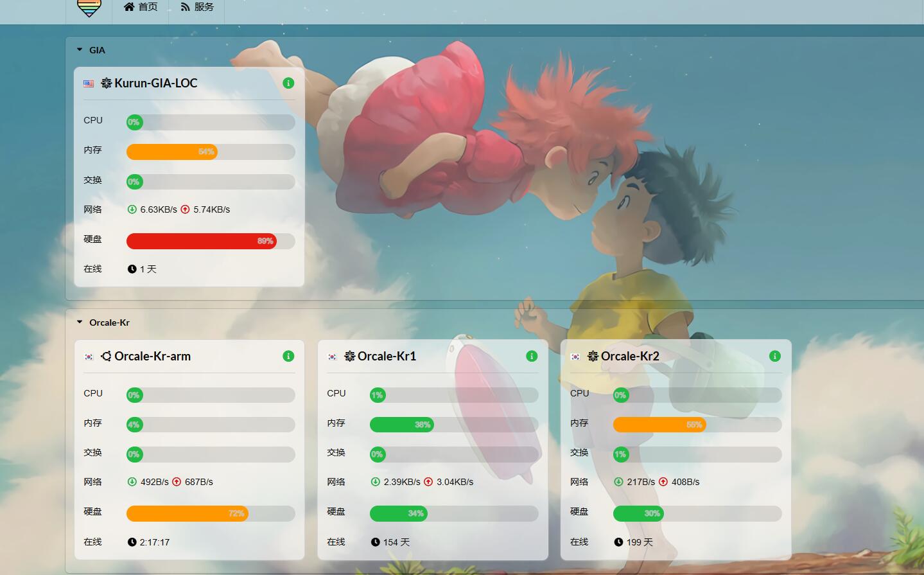Click the clock icon on Orcale-Kr2 uptime
The image size is (924, 575).
click(x=618, y=542)
